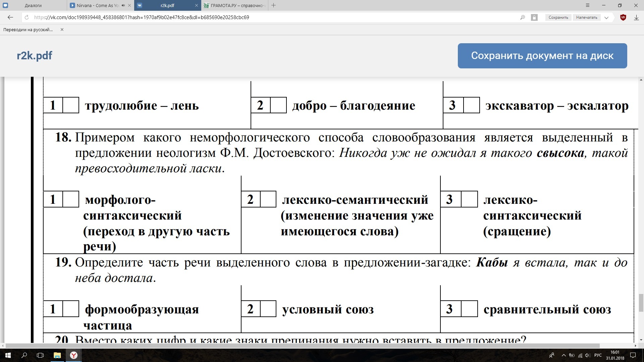Viewport: 644px width, 362px height.
Task: Reload the page with refresh icon
Action: pyautogui.click(x=27, y=17)
